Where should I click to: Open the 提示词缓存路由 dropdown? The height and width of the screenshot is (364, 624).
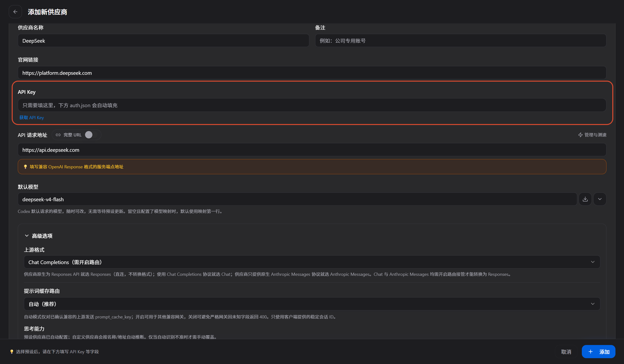(x=312, y=304)
